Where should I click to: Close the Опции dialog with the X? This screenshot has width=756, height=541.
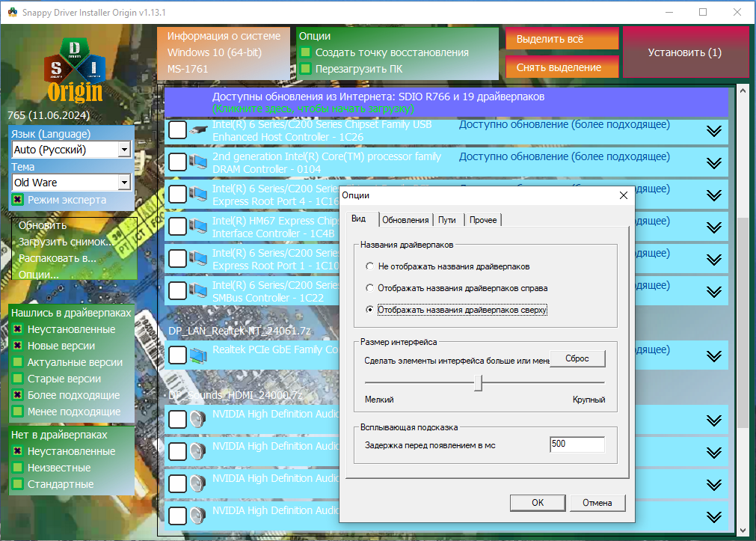click(624, 195)
